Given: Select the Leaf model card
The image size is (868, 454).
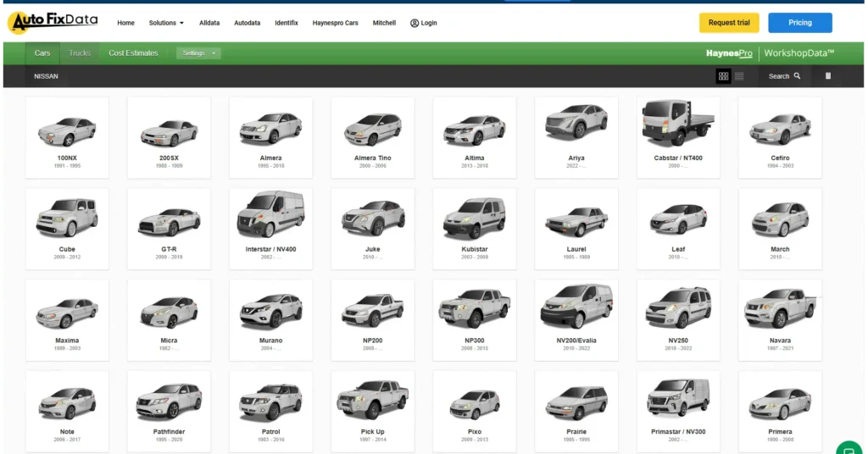Looking at the screenshot, I should point(678,229).
